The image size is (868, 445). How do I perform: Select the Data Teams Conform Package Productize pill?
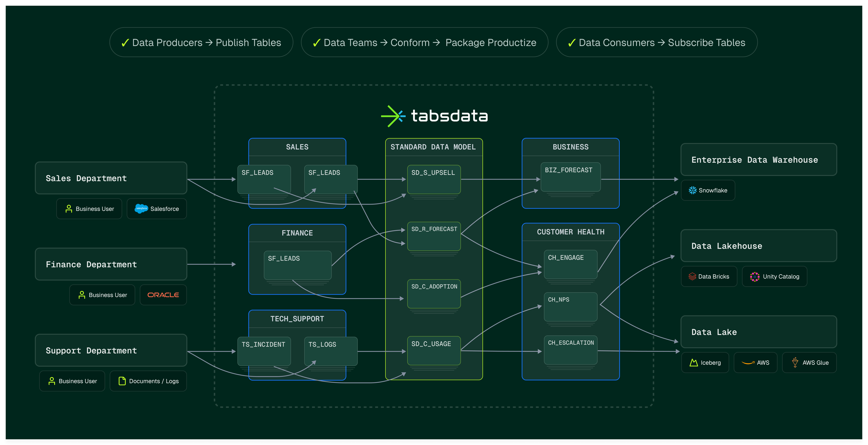click(425, 42)
